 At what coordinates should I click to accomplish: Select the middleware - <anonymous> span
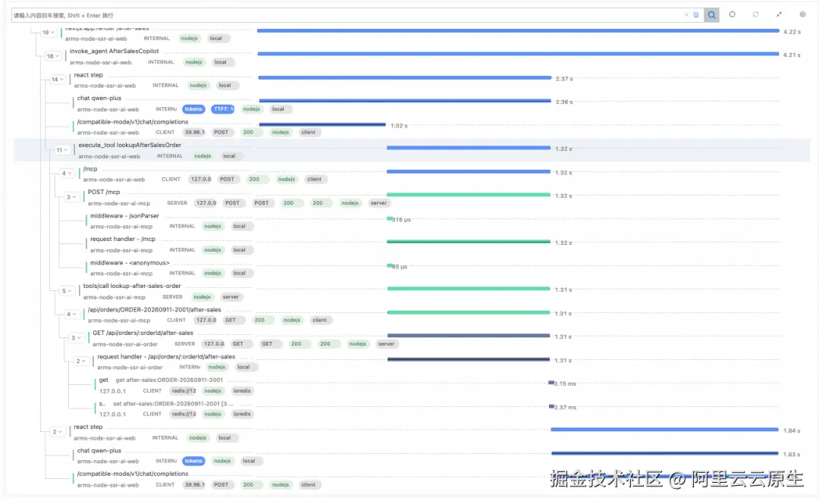[x=130, y=263]
